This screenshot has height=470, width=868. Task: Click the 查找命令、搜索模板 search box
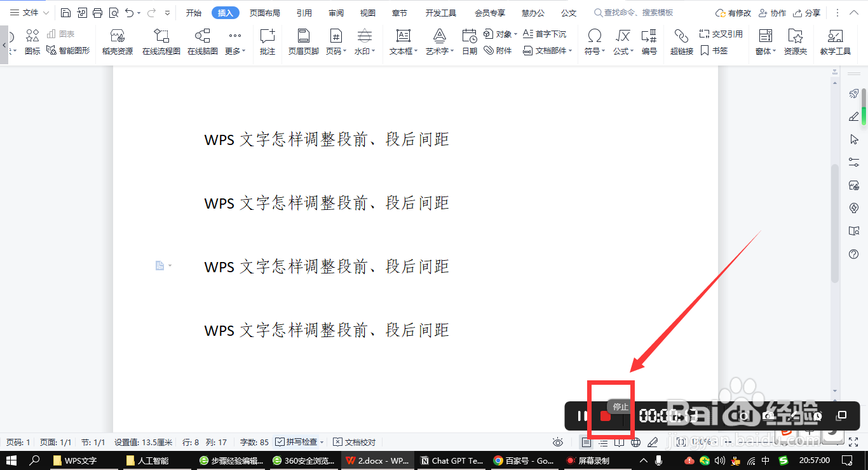click(634, 13)
